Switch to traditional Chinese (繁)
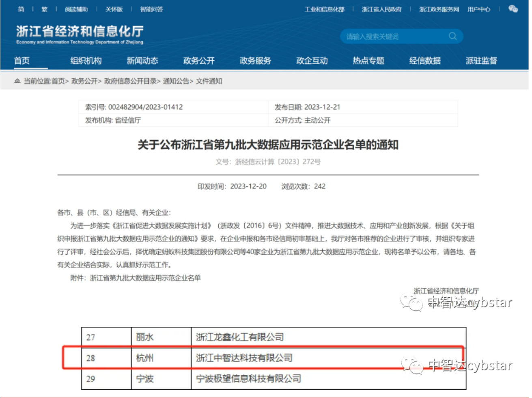The height and width of the screenshot is (398, 532). point(44,9)
